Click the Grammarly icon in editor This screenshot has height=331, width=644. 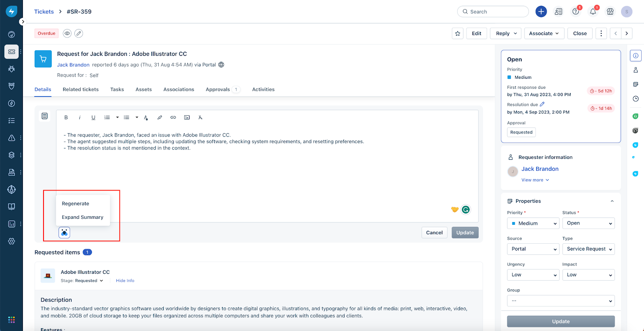point(466,210)
